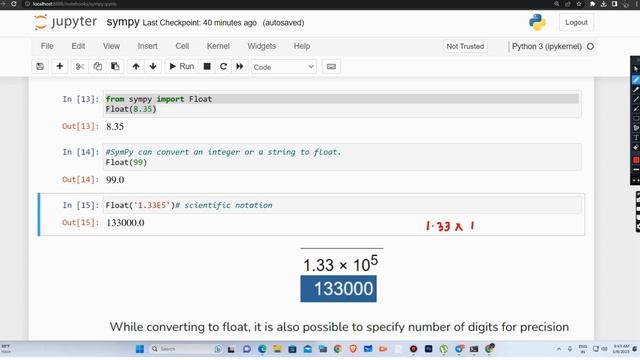
Task: Open the File menu
Action: (x=47, y=46)
